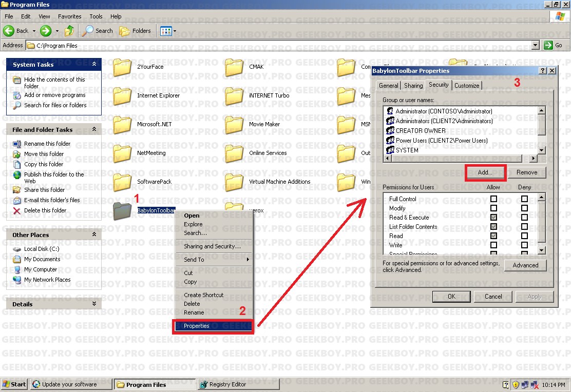Open the Back button history dropdown arrow
Screen dimensions: 571x392
click(34, 31)
